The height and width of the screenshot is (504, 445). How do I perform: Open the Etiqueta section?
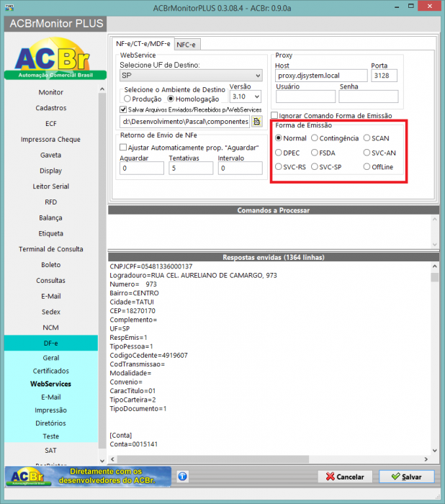51,233
